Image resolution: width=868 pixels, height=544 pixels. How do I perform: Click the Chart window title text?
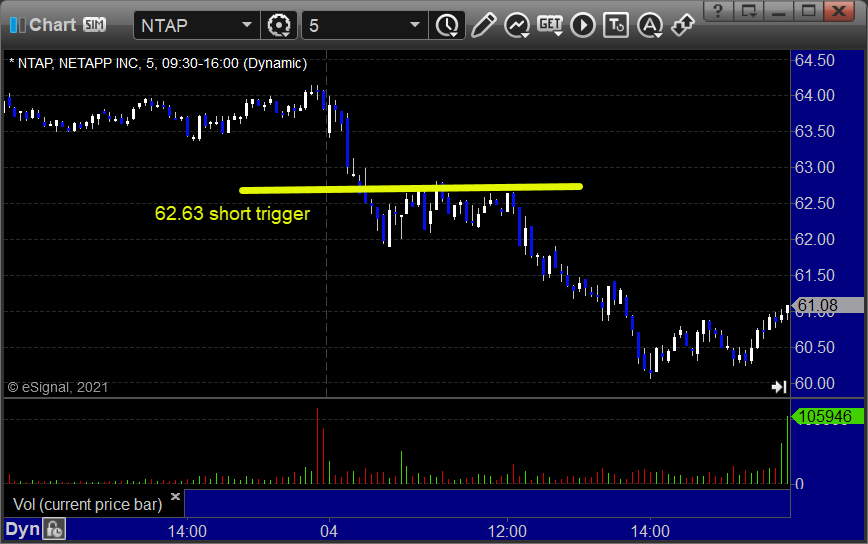pyautogui.click(x=53, y=25)
